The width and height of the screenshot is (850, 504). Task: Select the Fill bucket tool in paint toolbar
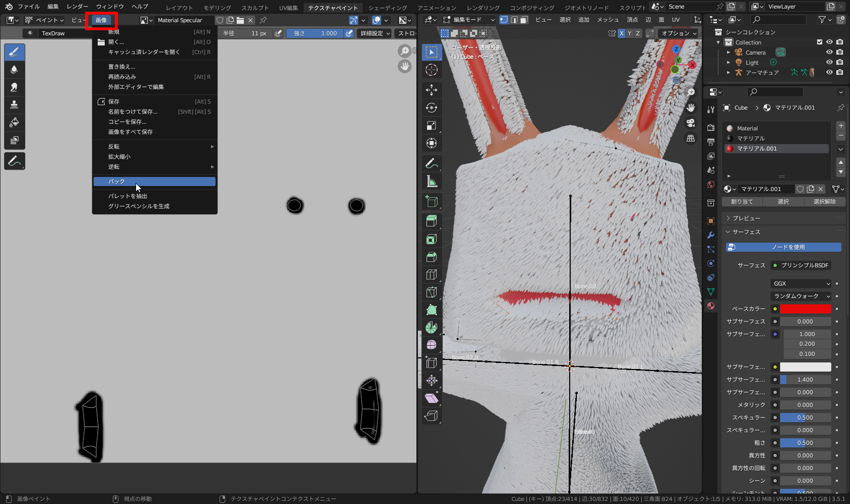(x=14, y=122)
